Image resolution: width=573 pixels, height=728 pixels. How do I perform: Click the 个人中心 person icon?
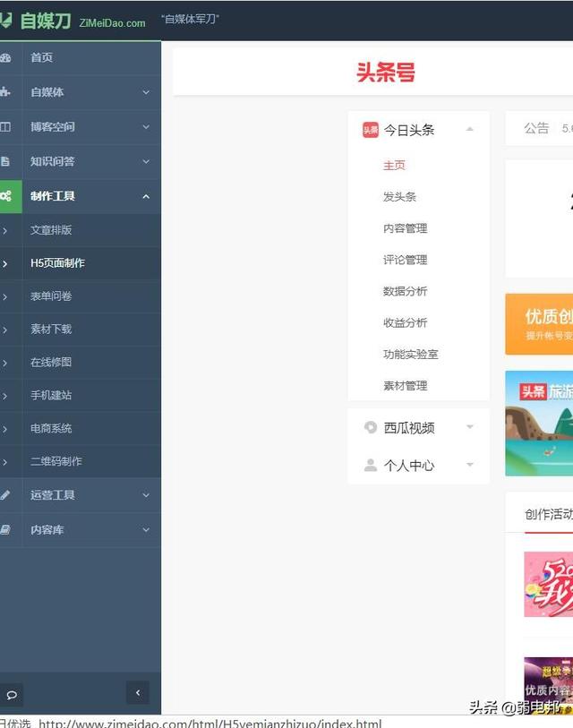click(x=371, y=465)
